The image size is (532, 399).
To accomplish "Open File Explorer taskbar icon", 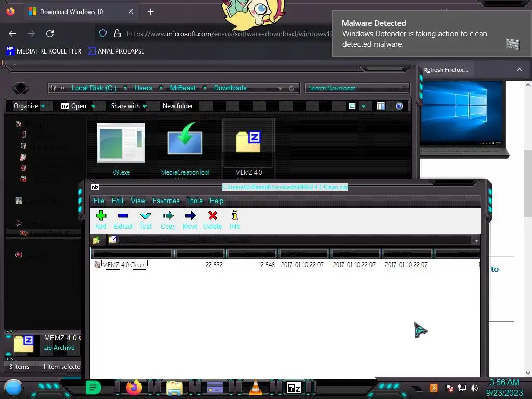I will 175,388.
